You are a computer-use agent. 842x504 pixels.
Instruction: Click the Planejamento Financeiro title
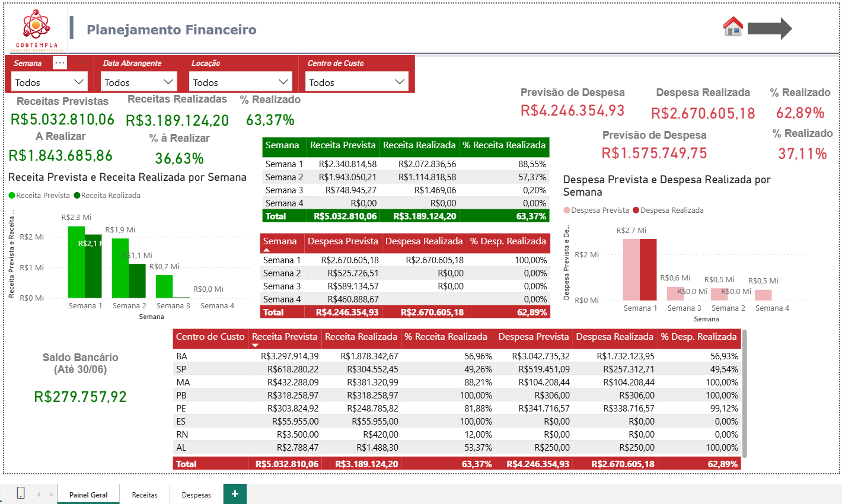(x=171, y=30)
